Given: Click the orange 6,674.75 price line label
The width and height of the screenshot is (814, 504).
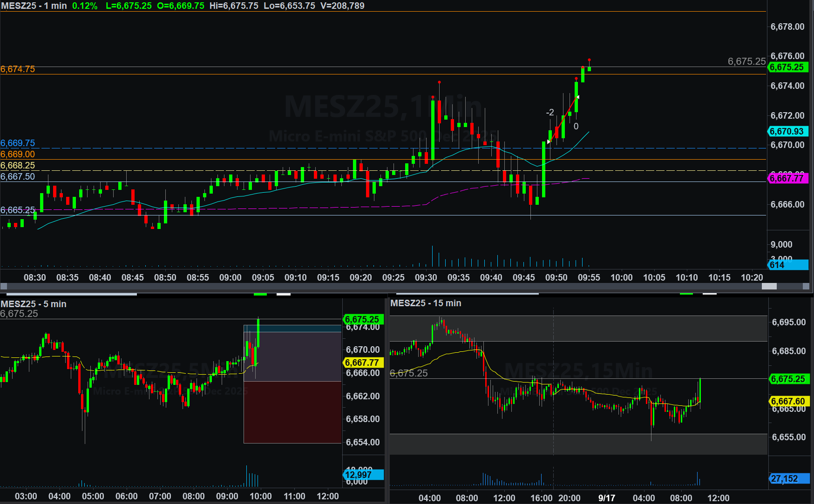Looking at the screenshot, I should pos(18,69).
